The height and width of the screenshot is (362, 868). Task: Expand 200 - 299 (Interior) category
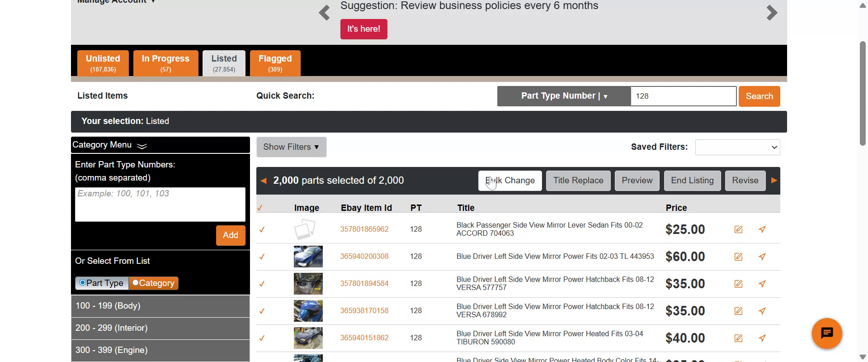160,328
